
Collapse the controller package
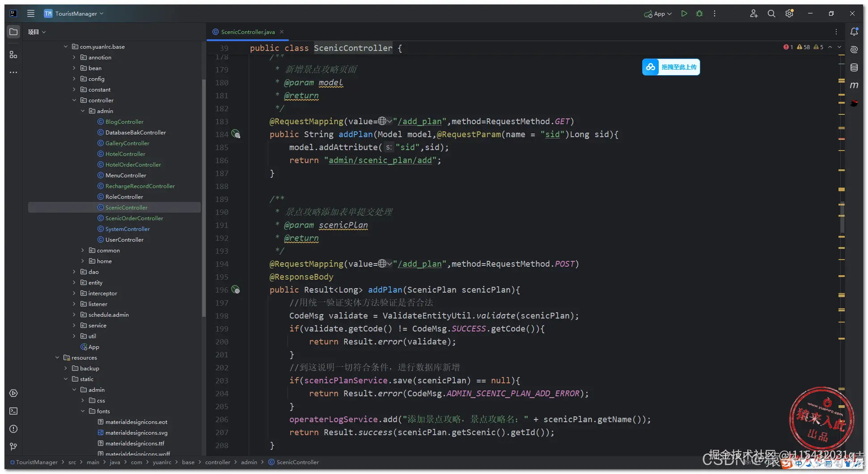(x=74, y=100)
